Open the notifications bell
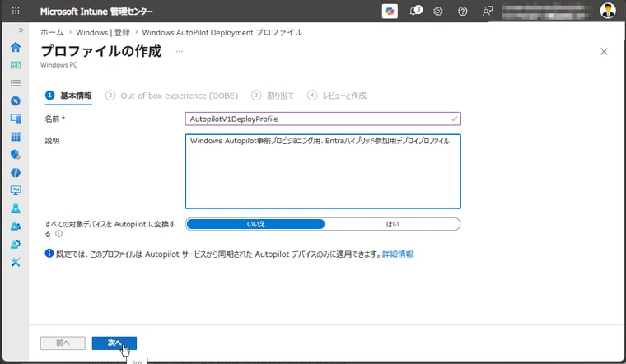Viewport: 626px width, 364px height. click(415, 12)
